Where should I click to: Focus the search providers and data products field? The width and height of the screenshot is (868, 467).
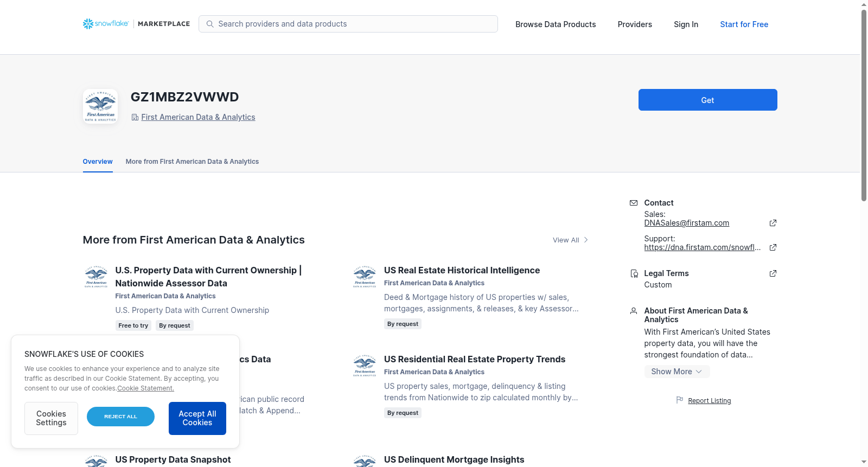348,24
